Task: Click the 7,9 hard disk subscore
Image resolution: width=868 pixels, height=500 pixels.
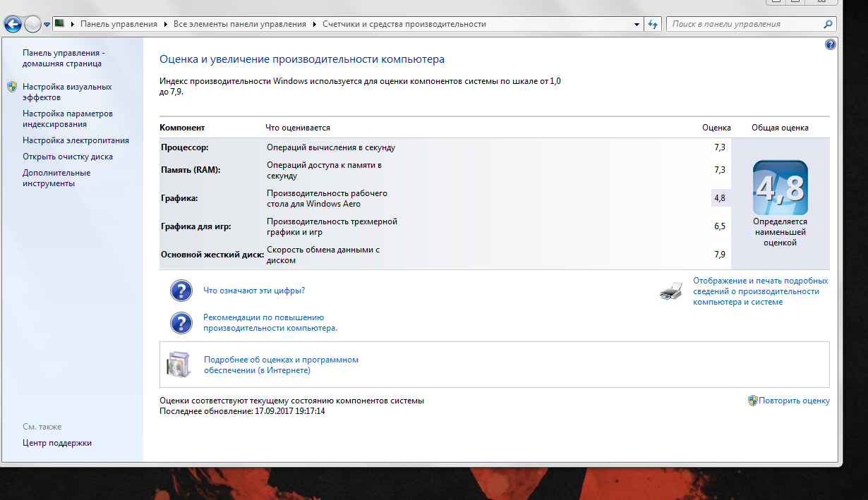Action: coord(720,255)
